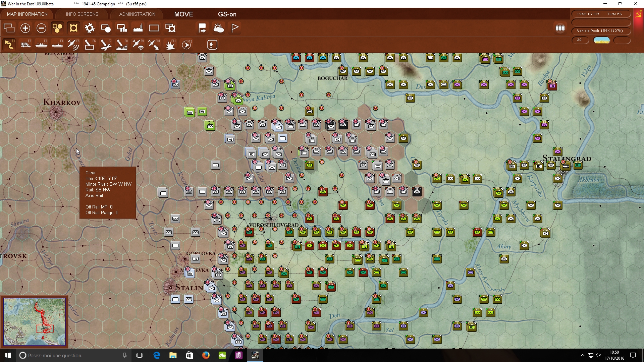
Task: Click the muted volume tray icon
Action: (598, 355)
